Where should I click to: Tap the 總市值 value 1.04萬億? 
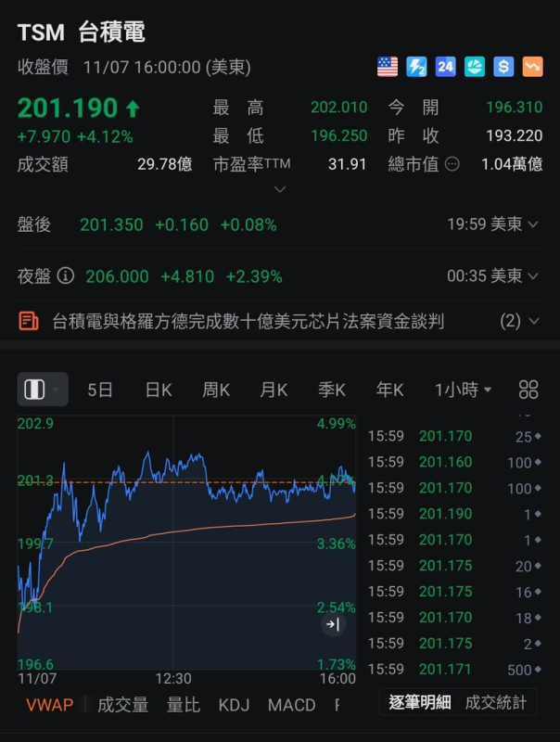pyautogui.click(x=512, y=164)
